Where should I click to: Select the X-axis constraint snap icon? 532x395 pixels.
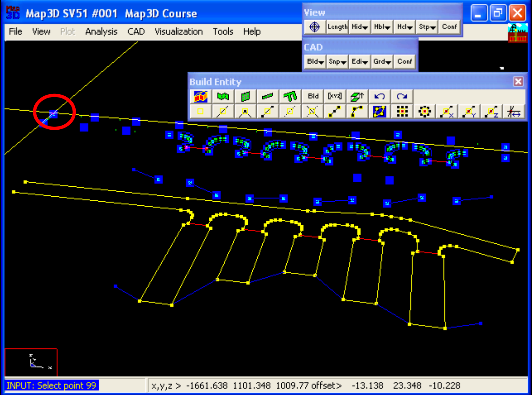pos(447,112)
